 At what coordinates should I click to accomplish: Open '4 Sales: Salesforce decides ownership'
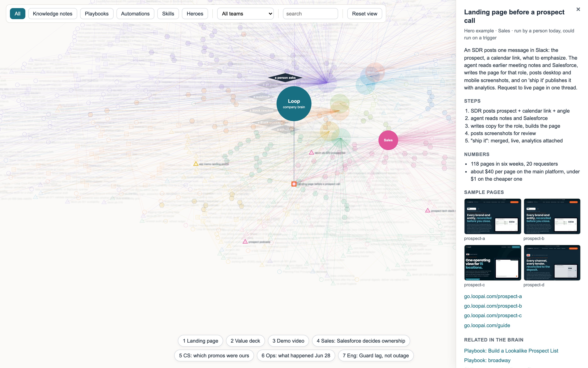pyautogui.click(x=361, y=341)
